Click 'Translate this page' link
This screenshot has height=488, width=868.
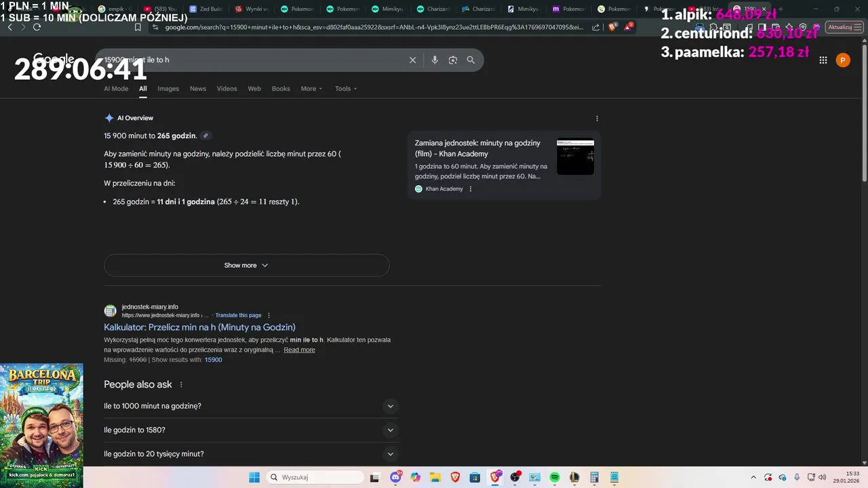(x=238, y=315)
